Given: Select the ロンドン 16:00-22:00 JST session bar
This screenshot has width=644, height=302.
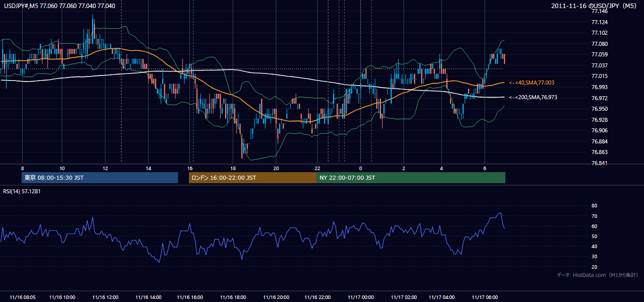Looking at the screenshot, I should click(x=252, y=178).
